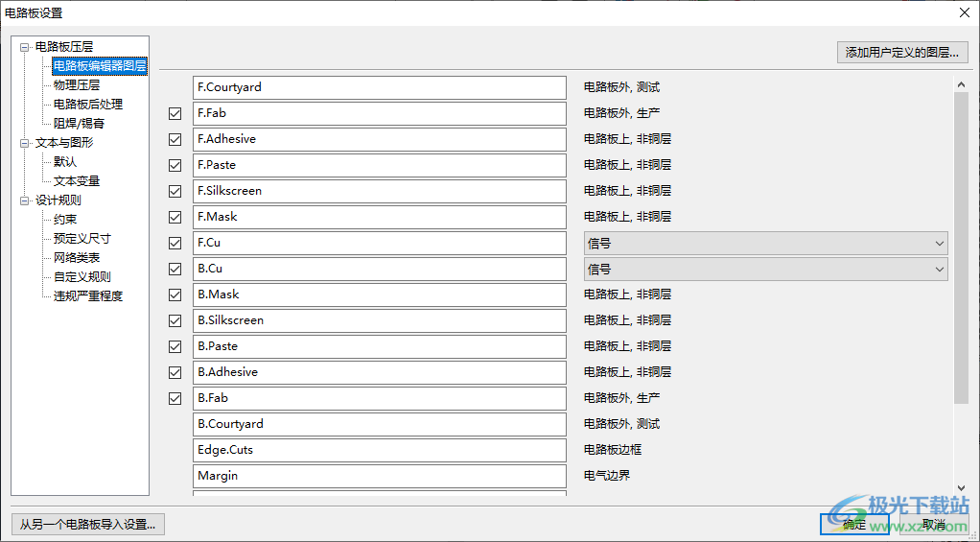
Task: Open 文本变量 settings page
Action: pyautogui.click(x=77, y=181)
